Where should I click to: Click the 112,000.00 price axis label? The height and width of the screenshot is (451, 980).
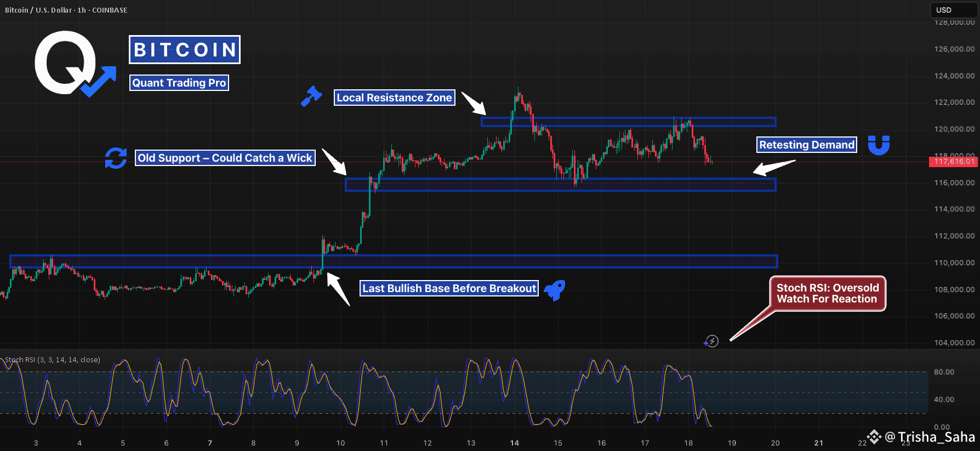[x=954, y=236]
